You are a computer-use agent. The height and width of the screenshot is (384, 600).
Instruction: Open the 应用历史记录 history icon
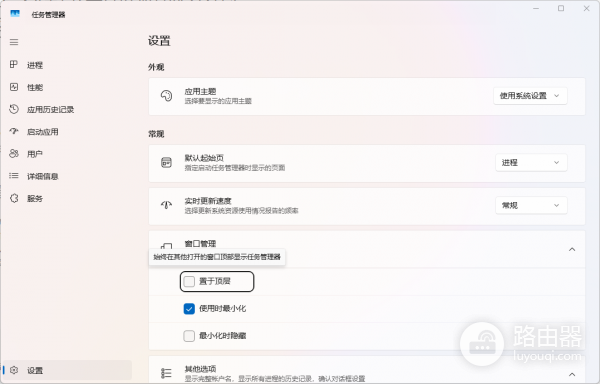[x=14, y=109]
